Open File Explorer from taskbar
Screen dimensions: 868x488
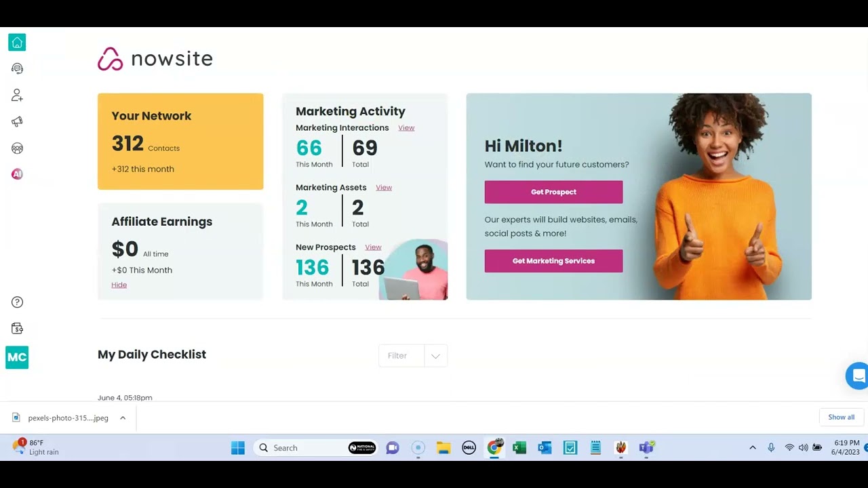point(443,447)
